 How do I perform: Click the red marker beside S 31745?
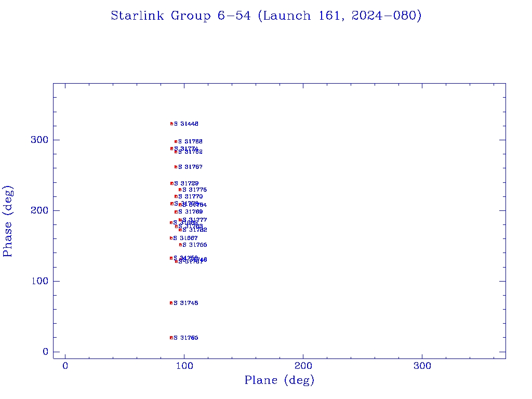pos(171,303)
